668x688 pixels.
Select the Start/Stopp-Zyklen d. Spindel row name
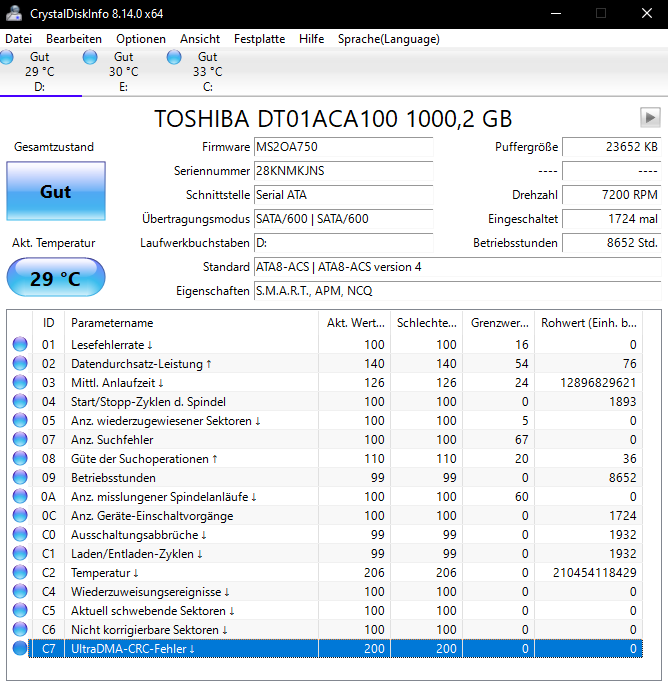click(148, 402)
